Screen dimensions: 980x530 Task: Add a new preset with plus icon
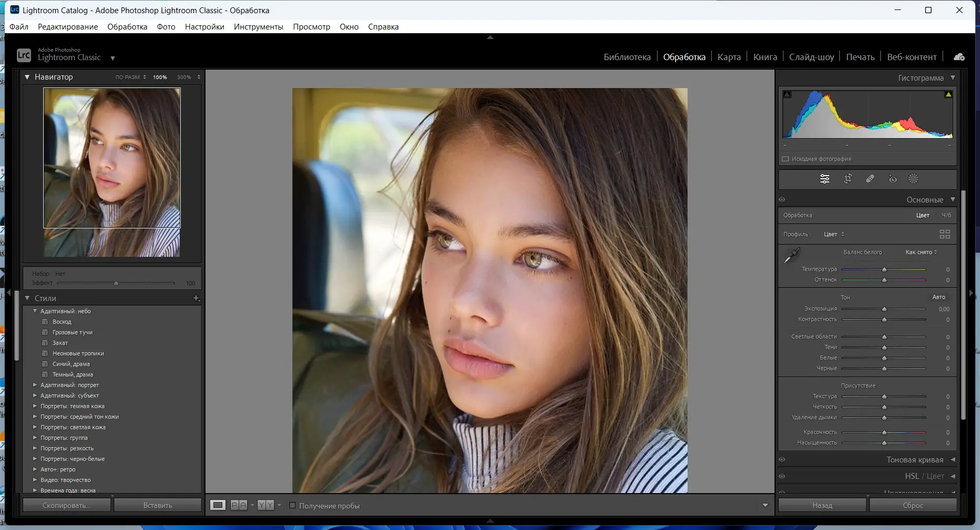pyautogui.click(x=196, y=298)
